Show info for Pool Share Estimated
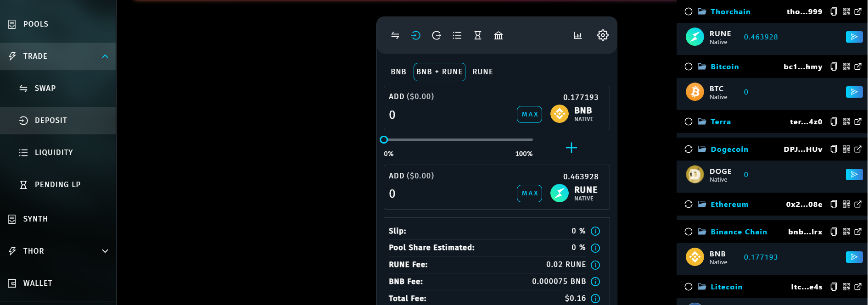The height and width of the screenshot is (305, 868). click(x=595, y=248)
